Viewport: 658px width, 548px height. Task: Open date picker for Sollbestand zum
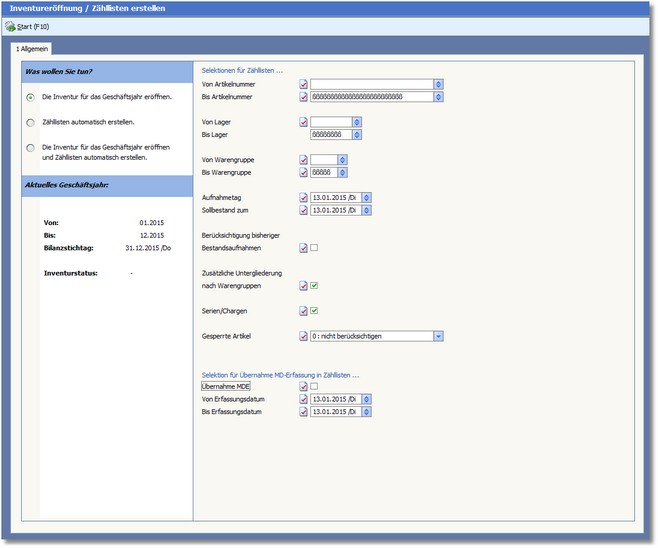[x=367, y=210]
